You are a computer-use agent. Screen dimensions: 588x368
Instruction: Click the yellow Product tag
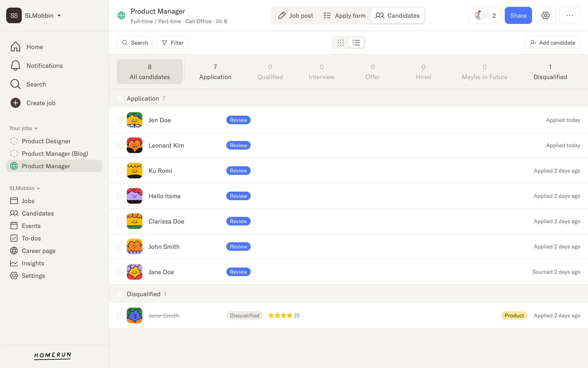click(x=514, y=316)
